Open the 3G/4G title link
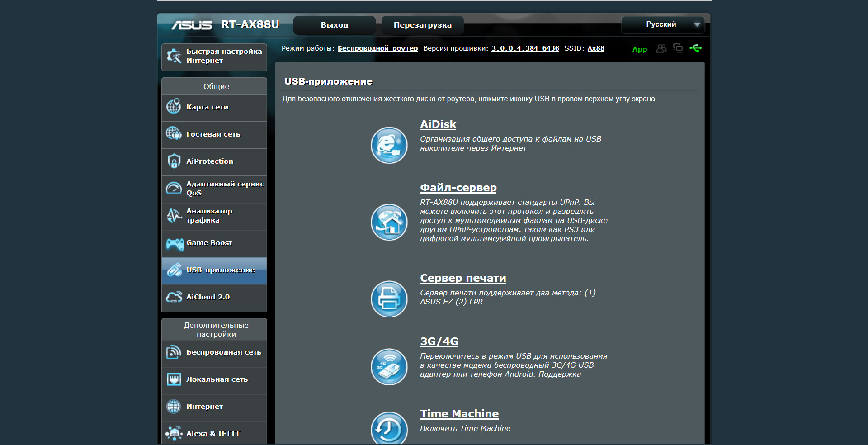Image resolution: width=868 pixels, height=445 pixels. point(439,341)
